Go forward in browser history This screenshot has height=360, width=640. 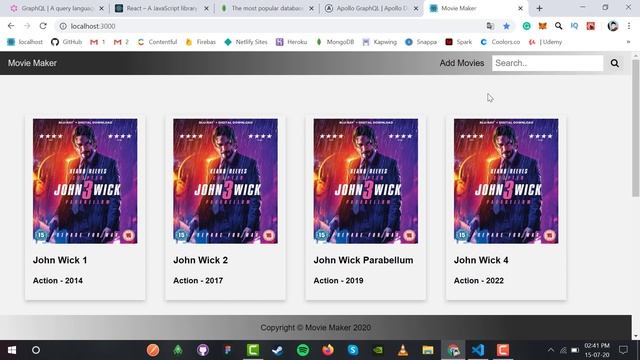[27, 26]
